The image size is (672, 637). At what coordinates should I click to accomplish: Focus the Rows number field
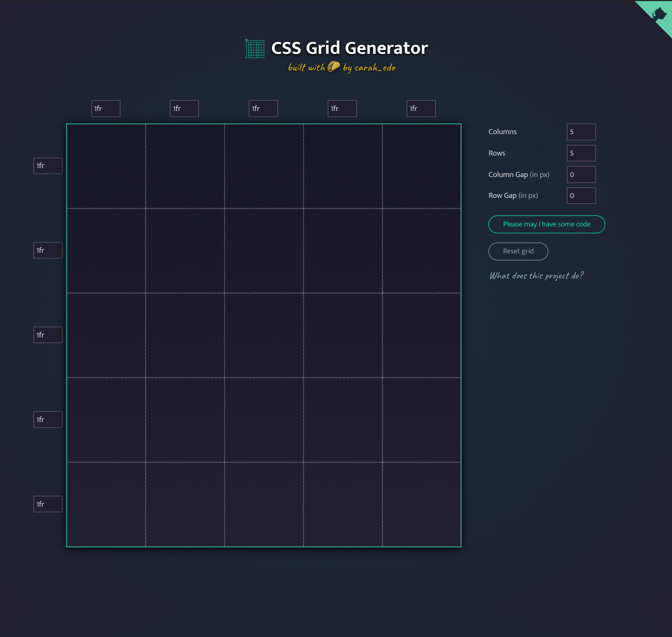point(581,153)
